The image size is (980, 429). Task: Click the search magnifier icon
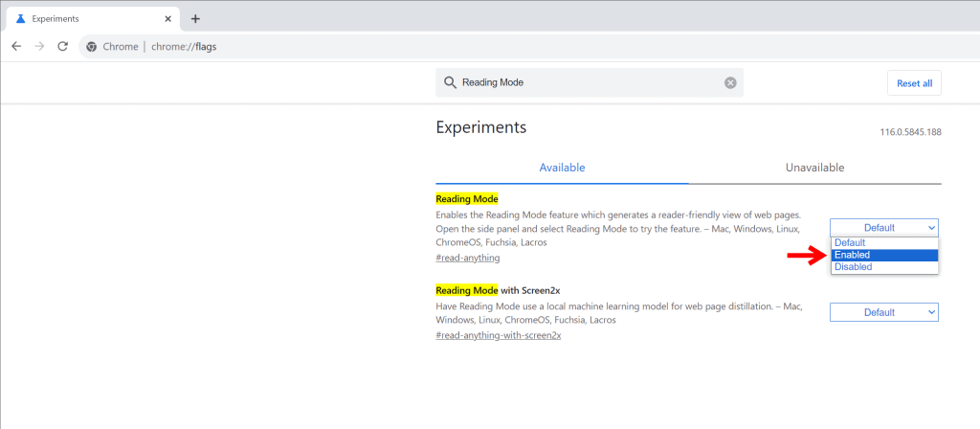point(450,83)
